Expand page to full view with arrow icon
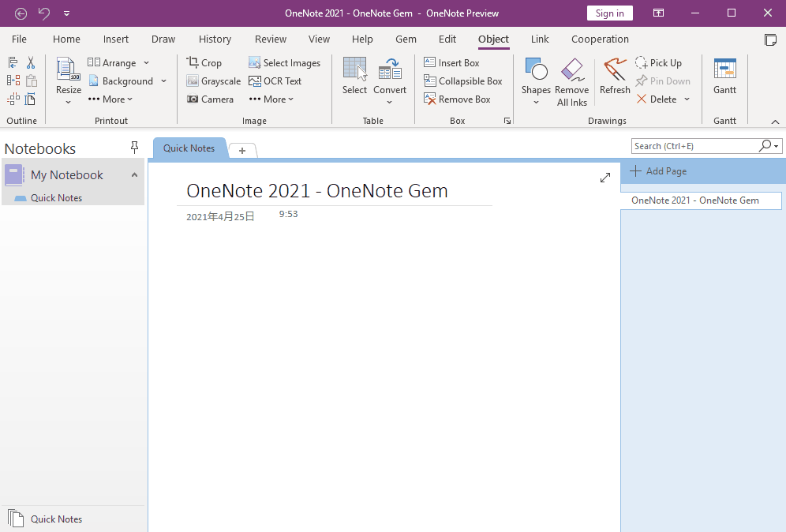 click(x=605, y=178)
